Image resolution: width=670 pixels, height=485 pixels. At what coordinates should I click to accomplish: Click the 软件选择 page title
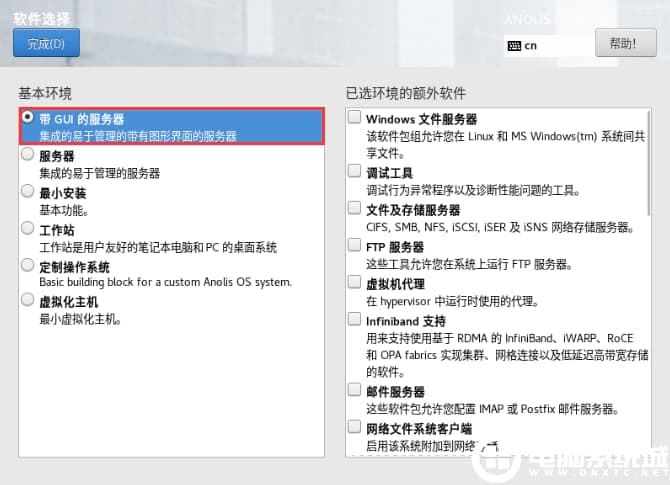[x=41, y=19]
